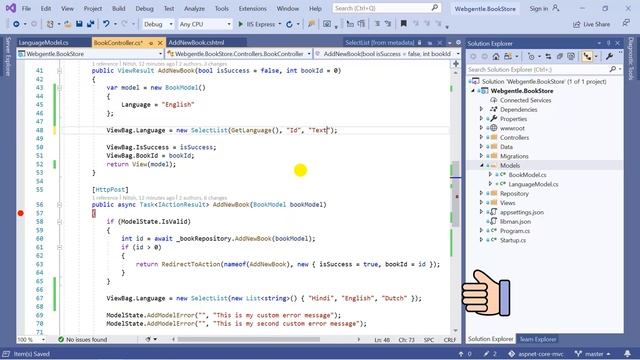Open the IIS Express dropdown arrow
640x360 pixels.
280,24
